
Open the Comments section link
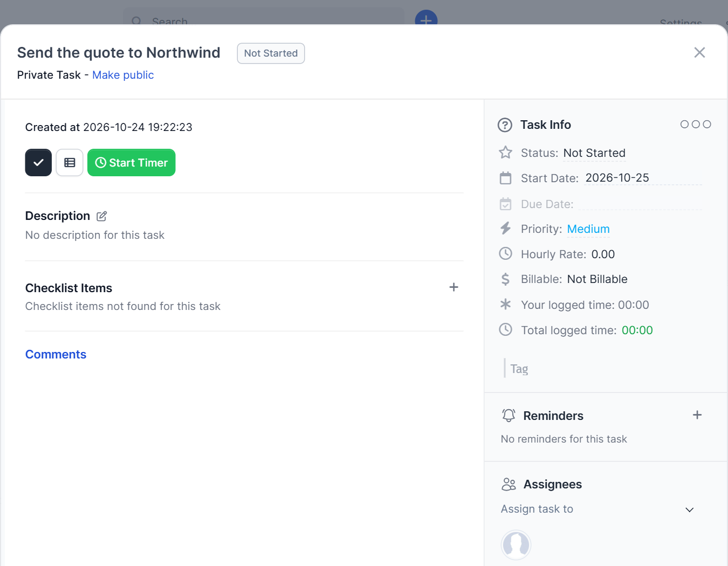pos(56,354)
